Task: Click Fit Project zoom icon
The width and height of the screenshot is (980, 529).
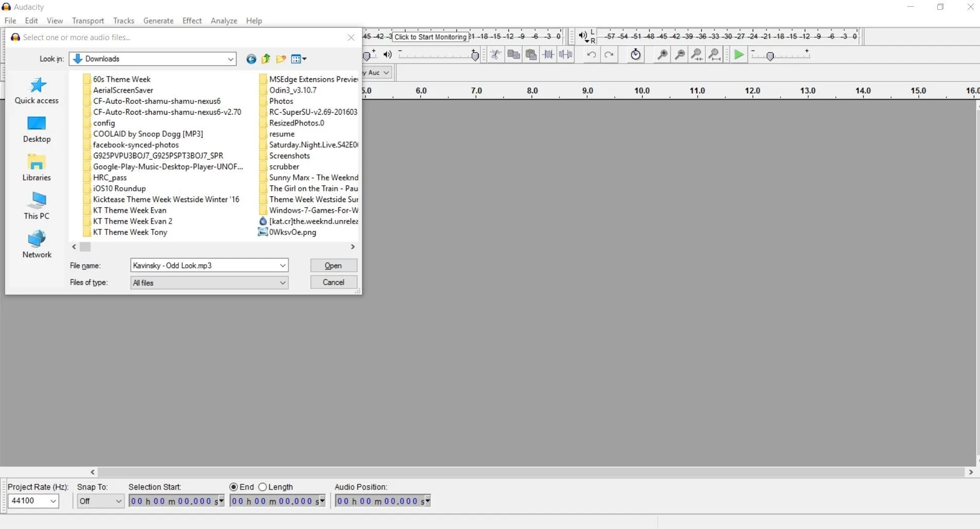Action: coord(715,54)
